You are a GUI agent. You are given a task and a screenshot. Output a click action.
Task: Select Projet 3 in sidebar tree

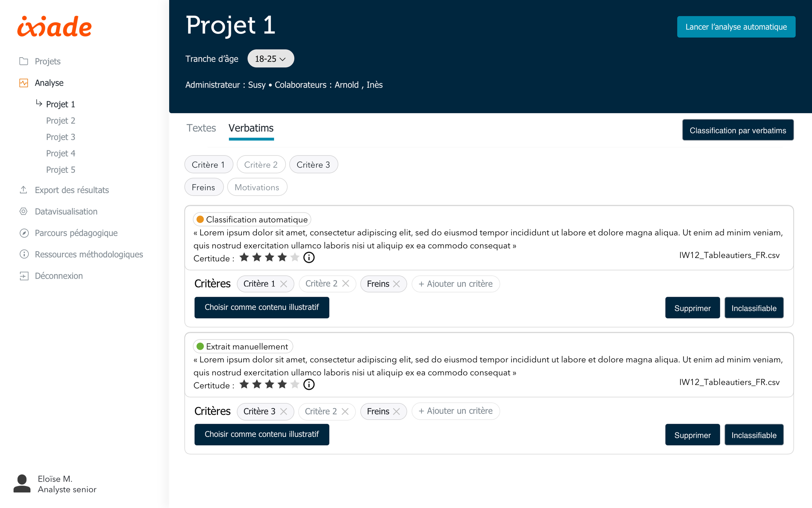(x=61, y=137)
